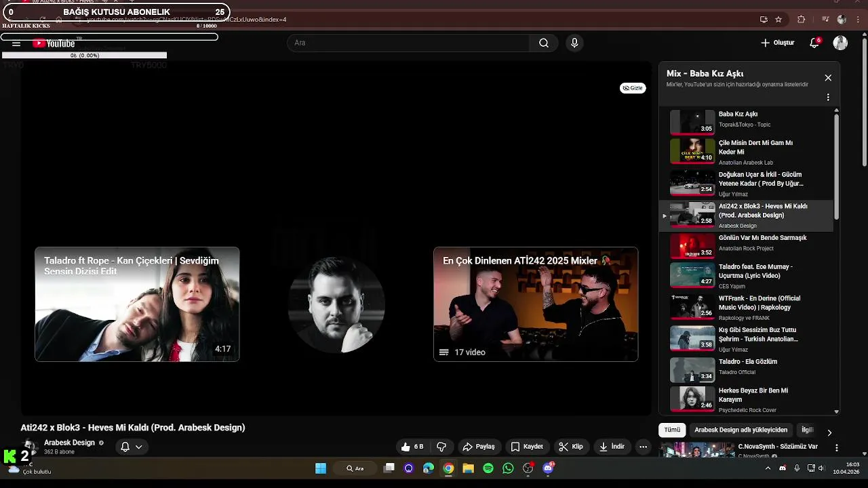Open the browser extensions puzzle icon
Image resolution: width=868 pixels, height=488 pixels.
coord(802,20)
